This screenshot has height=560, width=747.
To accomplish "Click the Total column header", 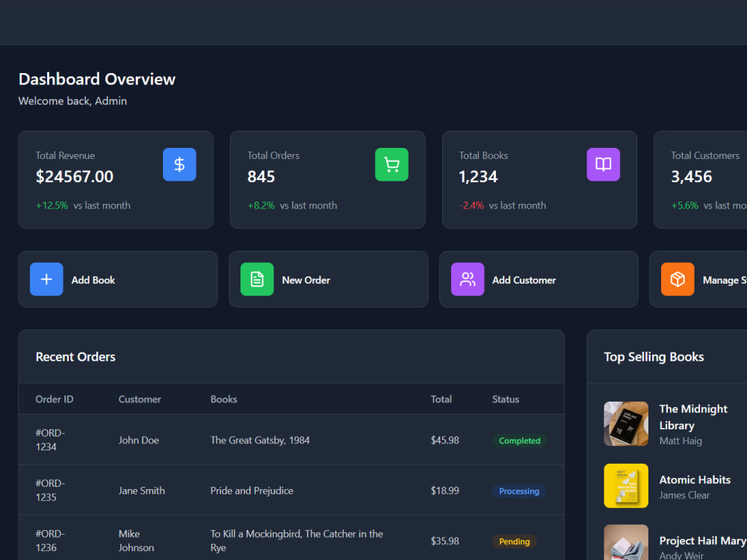I will 441,399.
